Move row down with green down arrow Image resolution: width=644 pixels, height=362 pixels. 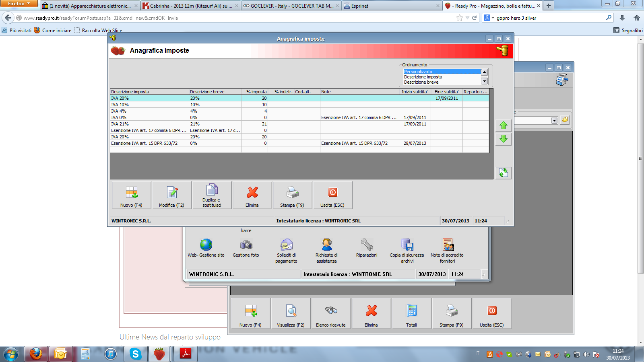click(x=504, y=139)
